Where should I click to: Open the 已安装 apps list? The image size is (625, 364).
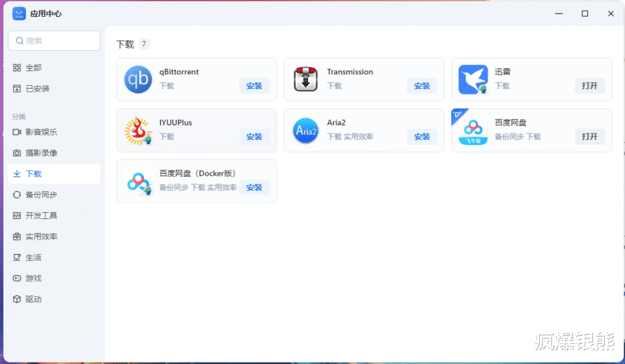pyautogui.click(x=54, y=89)
